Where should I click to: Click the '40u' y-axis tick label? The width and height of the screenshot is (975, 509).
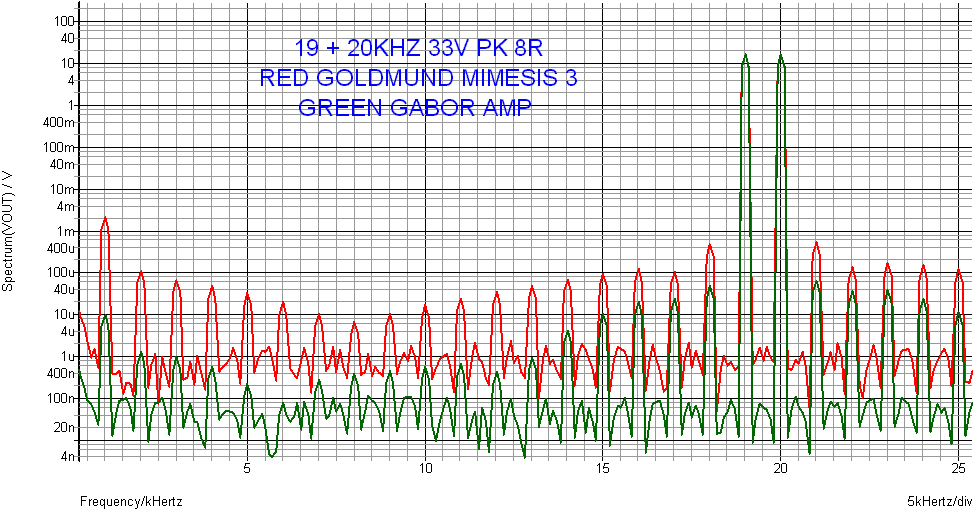point(65,290)
